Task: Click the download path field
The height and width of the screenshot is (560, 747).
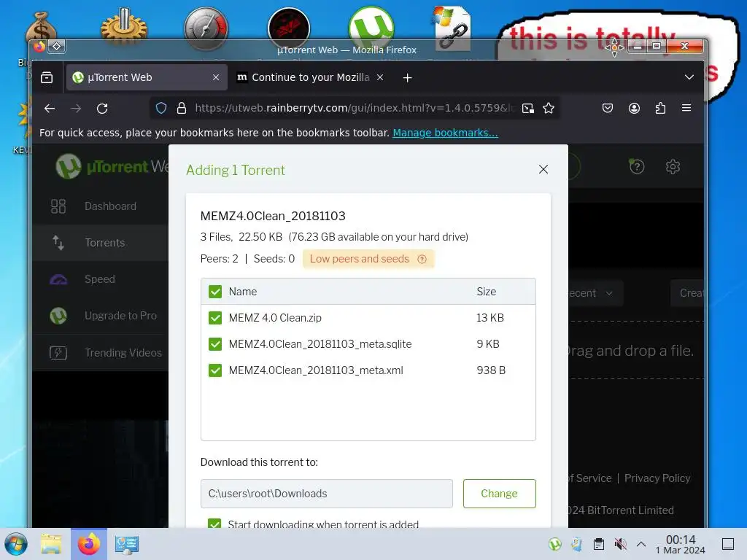Action: [326, 494]
